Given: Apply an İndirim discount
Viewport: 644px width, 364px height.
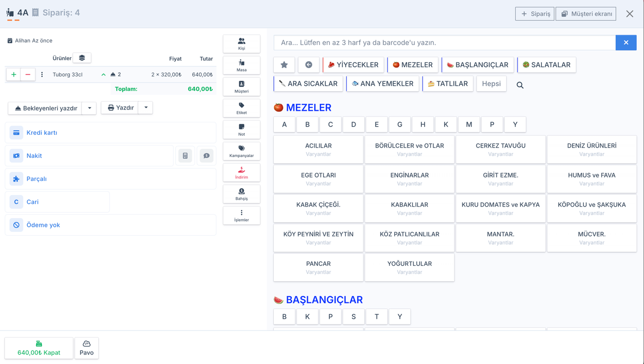Looking at the screenshot, I should [241, 173].
